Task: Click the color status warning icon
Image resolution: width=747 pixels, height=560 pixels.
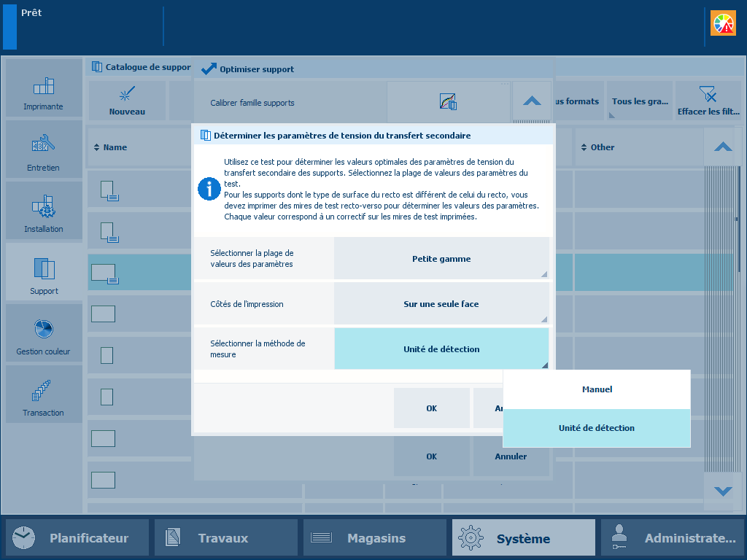Action: click(723, 23)
